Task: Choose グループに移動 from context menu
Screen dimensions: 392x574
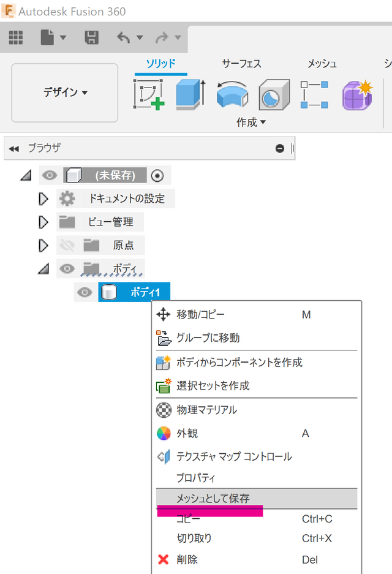Action: click(257, 338)
